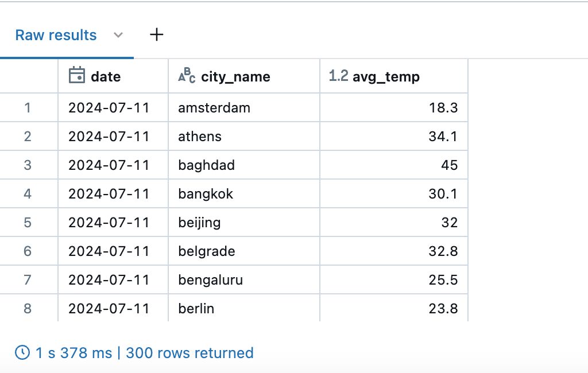Viewport: 588px width, 373px height.
Task: Open the 300 rows returned link
Action: 189,353
